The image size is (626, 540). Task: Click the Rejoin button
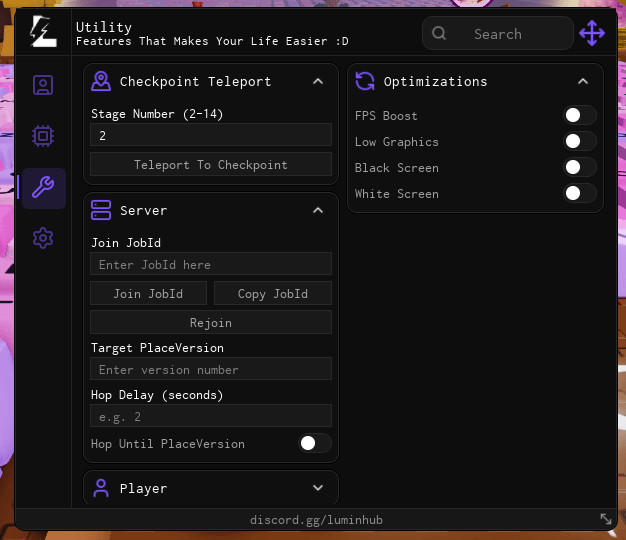[211, 322]
